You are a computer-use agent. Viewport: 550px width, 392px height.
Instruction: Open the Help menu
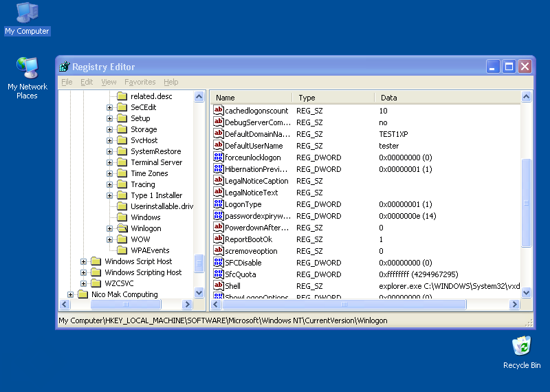click(170, 82)
